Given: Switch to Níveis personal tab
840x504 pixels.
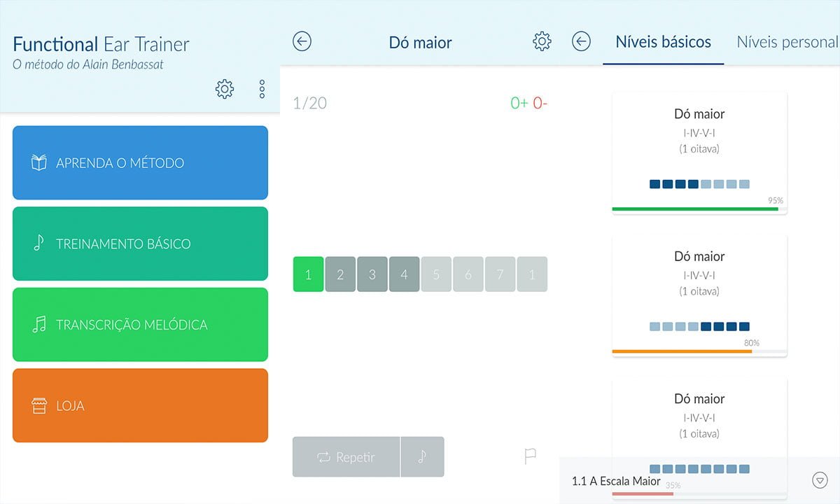Looking at the screenshot, I should (x=787, y=42).
